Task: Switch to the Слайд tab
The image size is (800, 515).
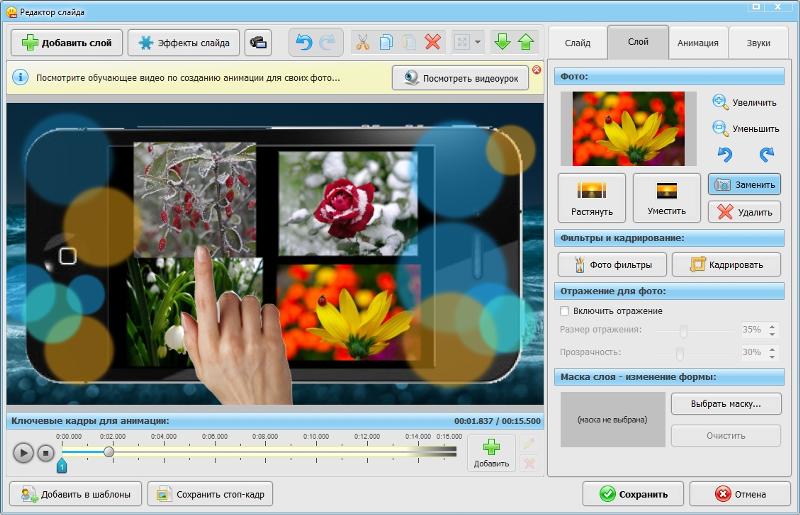Action: point(578,43)
